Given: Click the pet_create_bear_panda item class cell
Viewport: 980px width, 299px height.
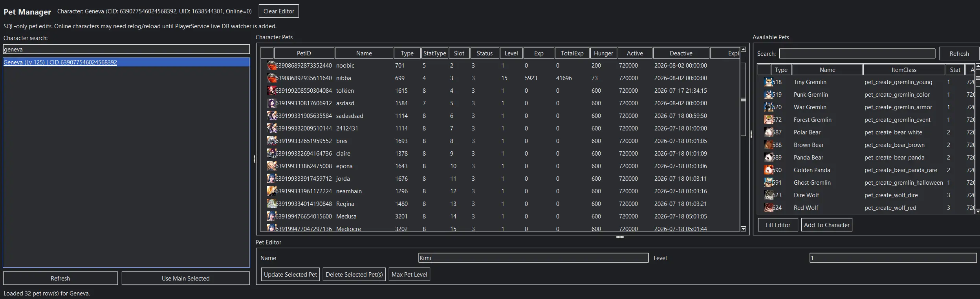Looking at the screenshot, I should (x=894, y=158).
